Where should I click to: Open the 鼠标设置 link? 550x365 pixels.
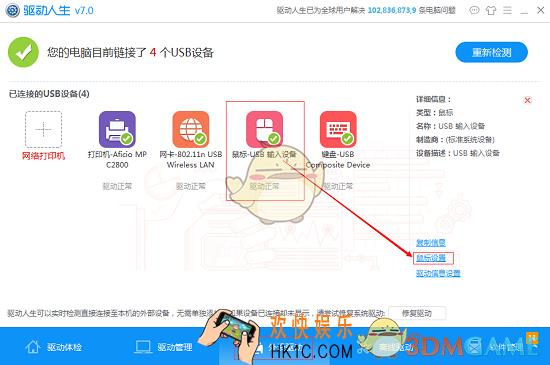tap(431, 258)
